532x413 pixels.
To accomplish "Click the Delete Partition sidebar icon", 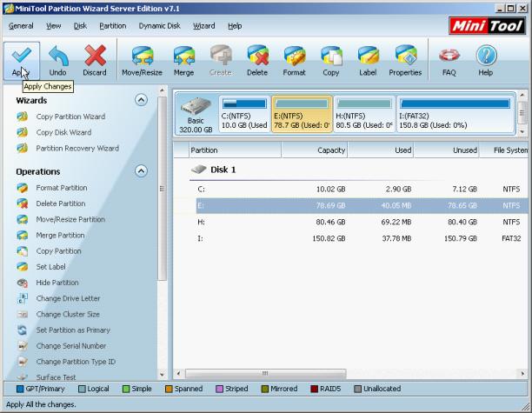I will 23,203.
